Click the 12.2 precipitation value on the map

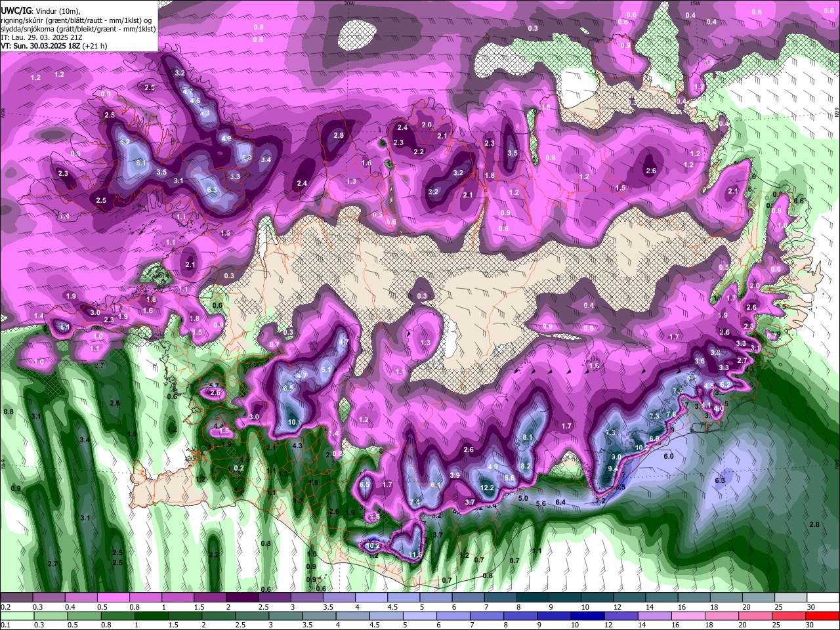click(x=487, y=488)
